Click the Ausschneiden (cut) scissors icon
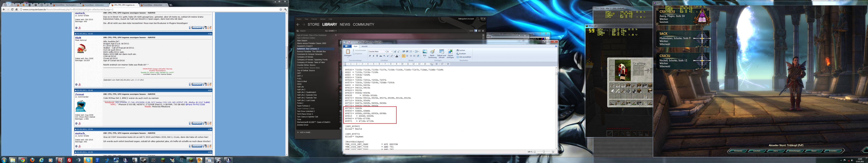This screenshot has height=163, width=868. (354, 50)
